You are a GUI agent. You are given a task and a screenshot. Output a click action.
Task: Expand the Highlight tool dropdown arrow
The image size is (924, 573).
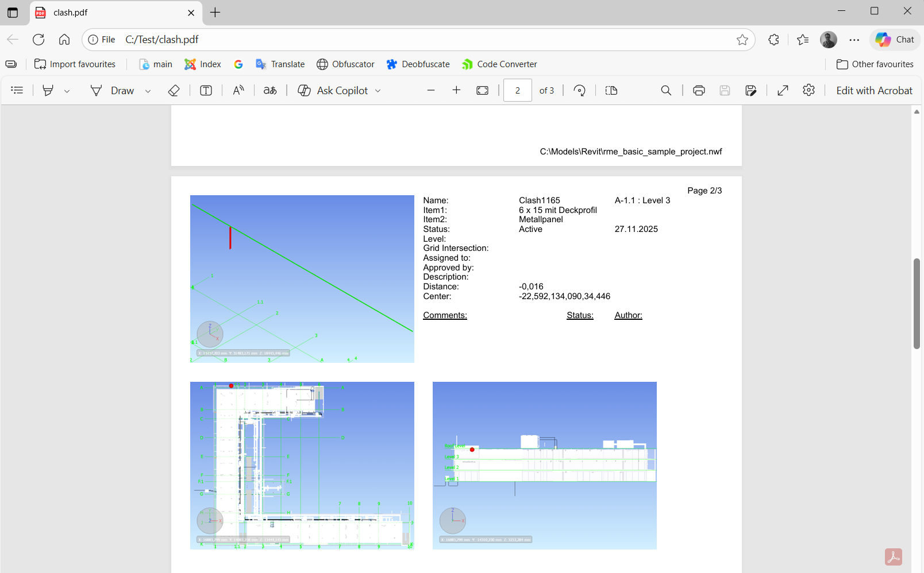[67, 91]
